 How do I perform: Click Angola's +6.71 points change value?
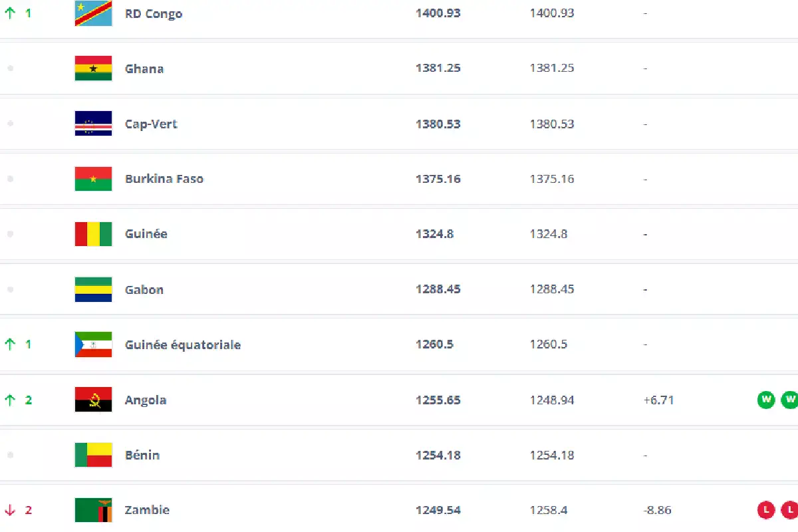657,400
